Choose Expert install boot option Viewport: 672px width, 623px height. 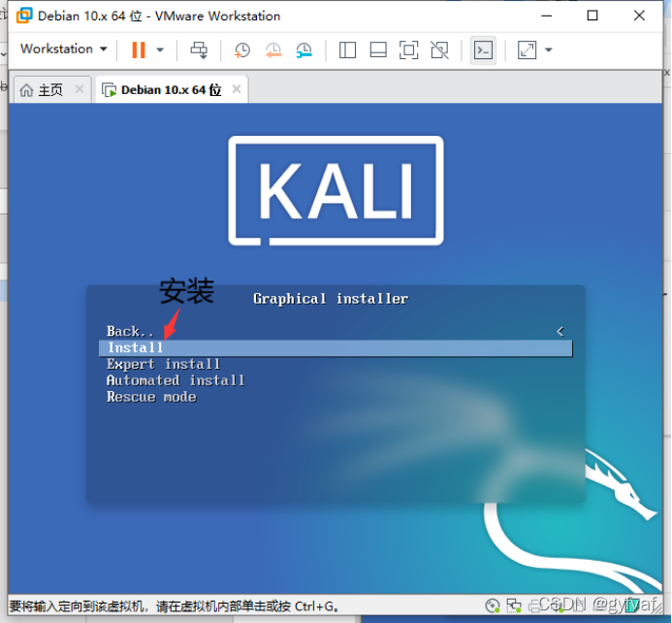tap(163, 365)
